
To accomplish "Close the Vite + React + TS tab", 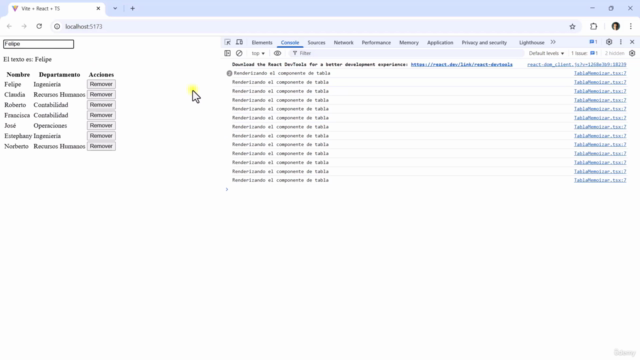I will 98,9.
